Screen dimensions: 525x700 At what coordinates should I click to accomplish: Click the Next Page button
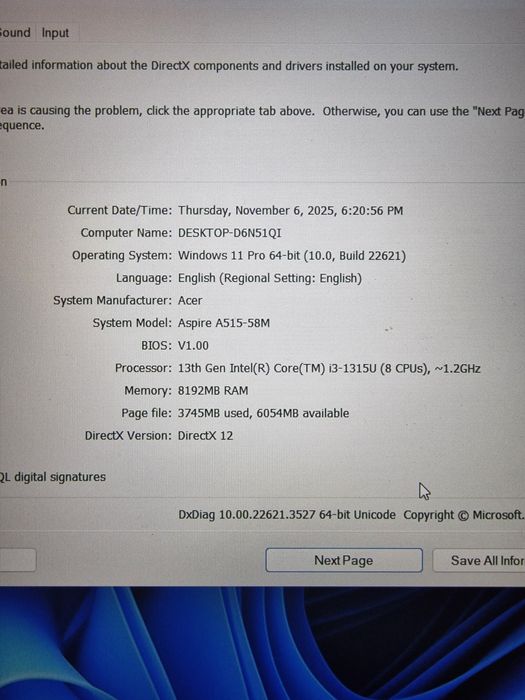point(344,560)
